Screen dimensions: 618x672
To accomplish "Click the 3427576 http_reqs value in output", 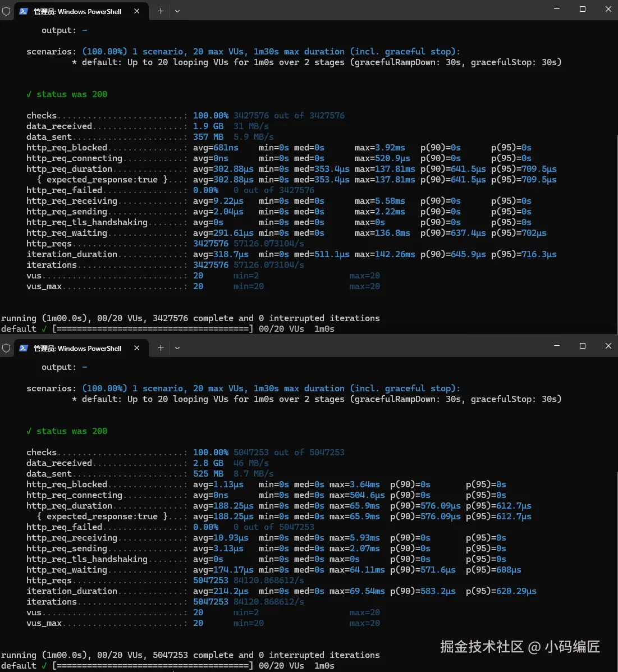I will [x=210, y=244].
